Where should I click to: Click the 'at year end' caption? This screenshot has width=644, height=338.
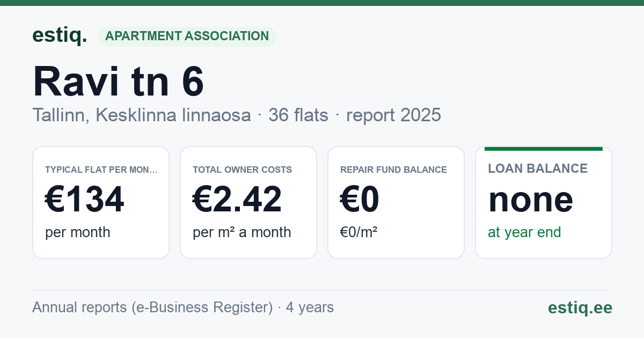524,232
